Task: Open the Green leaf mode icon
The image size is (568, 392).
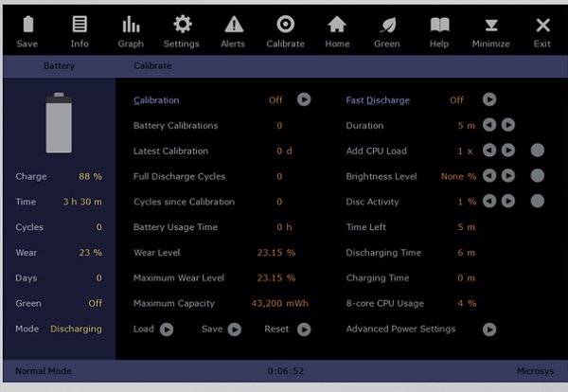Action: coord(386,26)
